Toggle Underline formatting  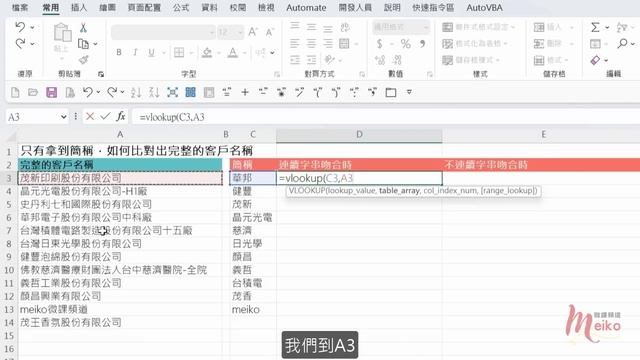click(x=151, y=52)
